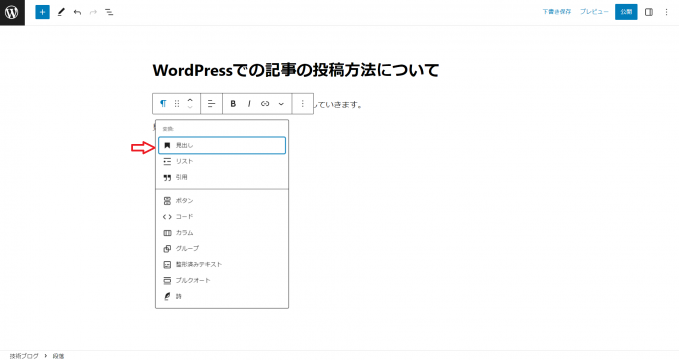Open the top bar options menu
This screenshot has width=679, height=360.
pyautogui.click(x=666, y=12)
